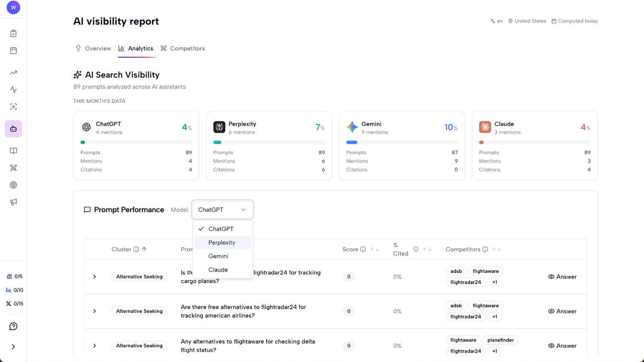
Task: Click the Claude logo in card
Action: 485,127
